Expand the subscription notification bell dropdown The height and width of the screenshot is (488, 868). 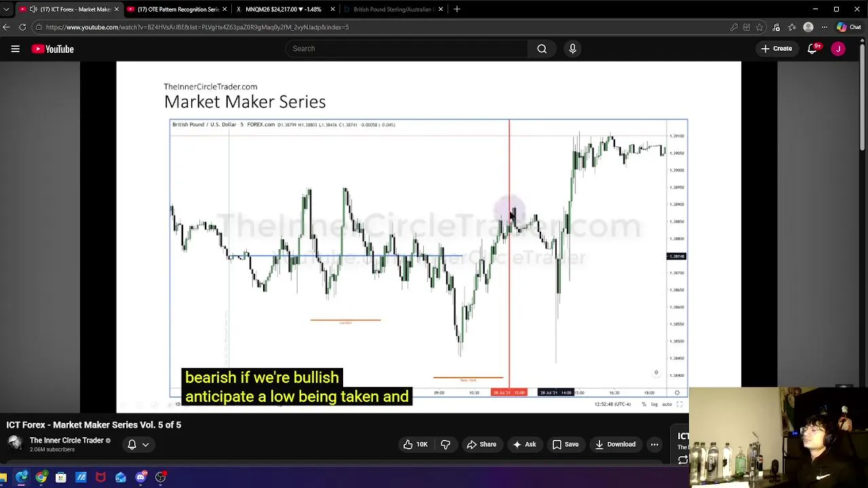pos(138,445)
